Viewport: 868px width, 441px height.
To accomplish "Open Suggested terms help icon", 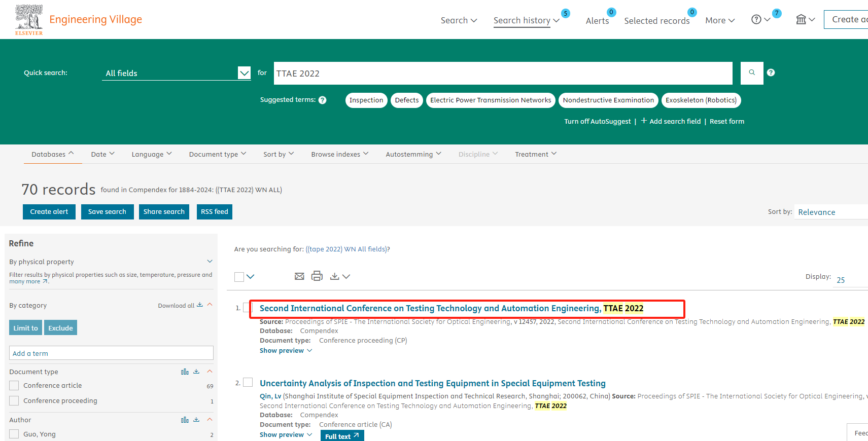I will (x=322, y=100).
